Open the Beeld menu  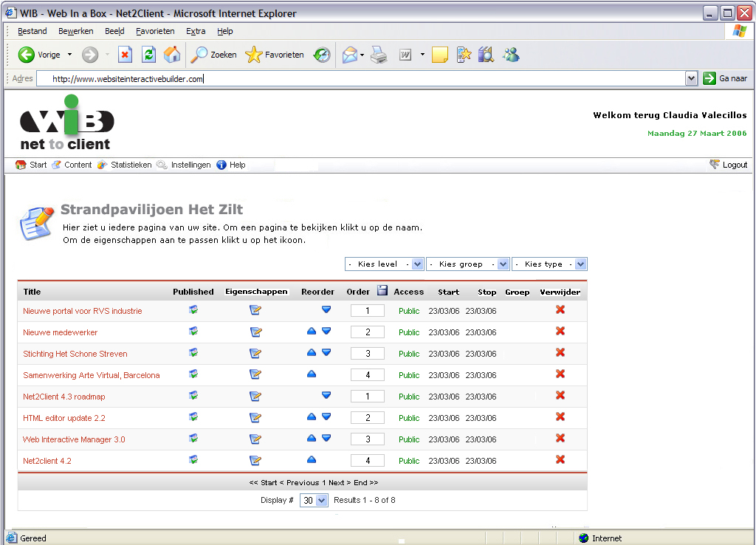114,31
